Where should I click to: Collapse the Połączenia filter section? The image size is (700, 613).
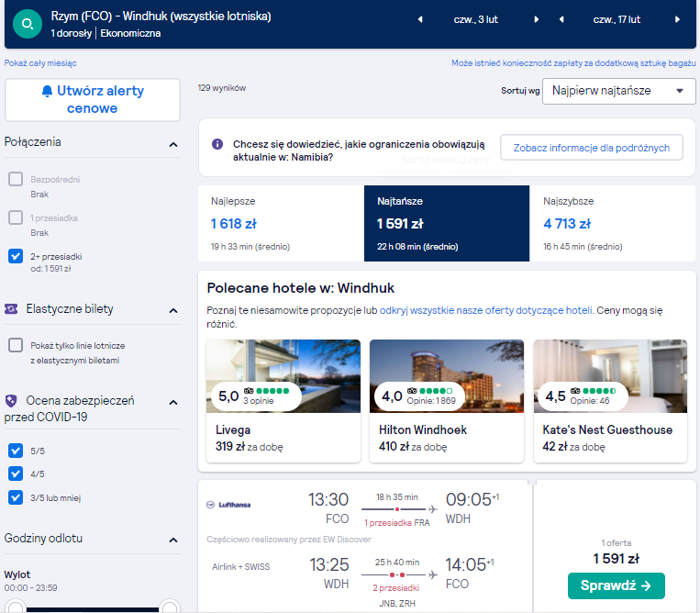coord(173,145)
